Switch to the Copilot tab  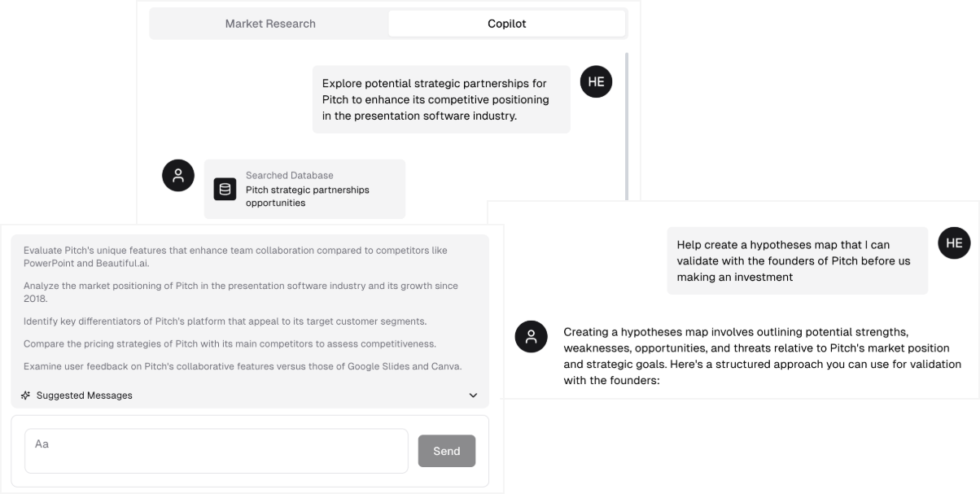[506, 24]
